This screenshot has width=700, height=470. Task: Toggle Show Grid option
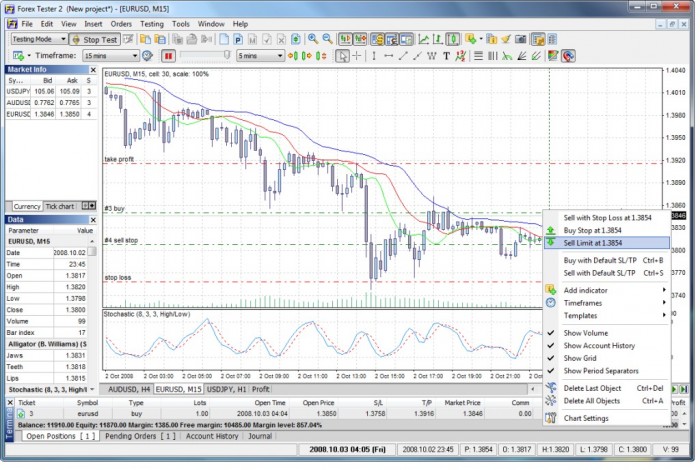(579, 358)
